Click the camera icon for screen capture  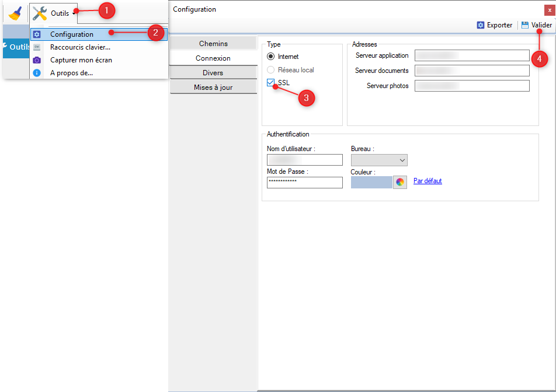click(x=37, y=60)
